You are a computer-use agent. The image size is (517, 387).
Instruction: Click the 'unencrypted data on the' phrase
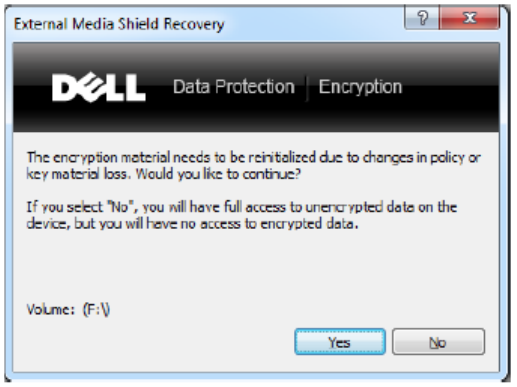coord(381,207)
